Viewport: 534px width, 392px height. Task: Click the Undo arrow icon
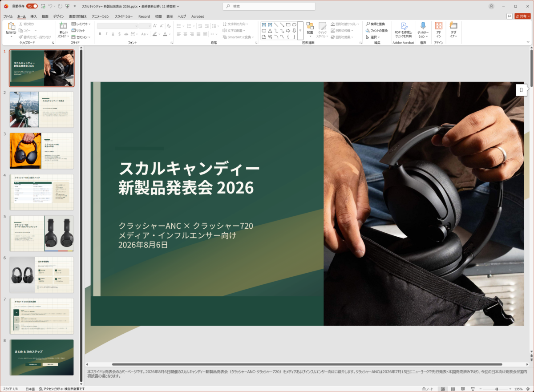[x=49, y=6]
